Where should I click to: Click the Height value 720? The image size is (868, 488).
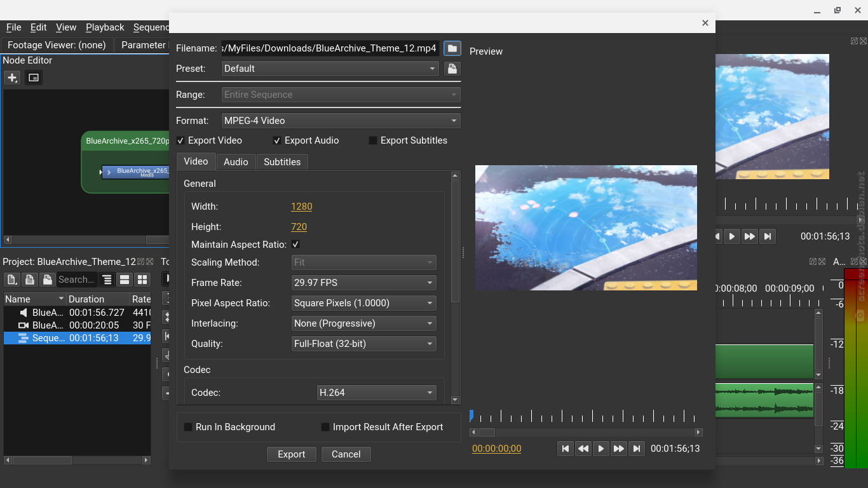pyautogui.click(x=299, y=227)
